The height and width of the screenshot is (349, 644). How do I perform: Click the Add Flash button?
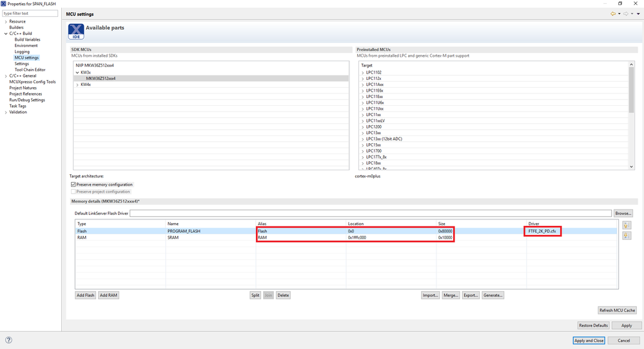pos(86,295)
